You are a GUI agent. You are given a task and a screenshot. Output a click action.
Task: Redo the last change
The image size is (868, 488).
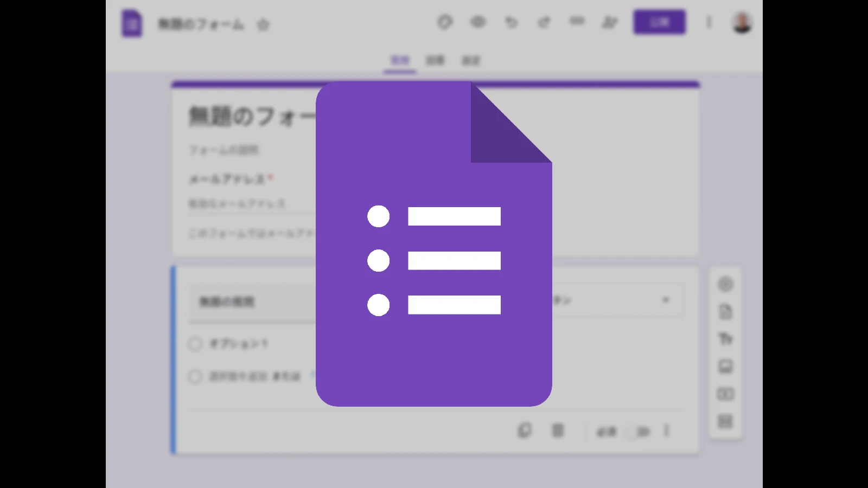[544, 22]
